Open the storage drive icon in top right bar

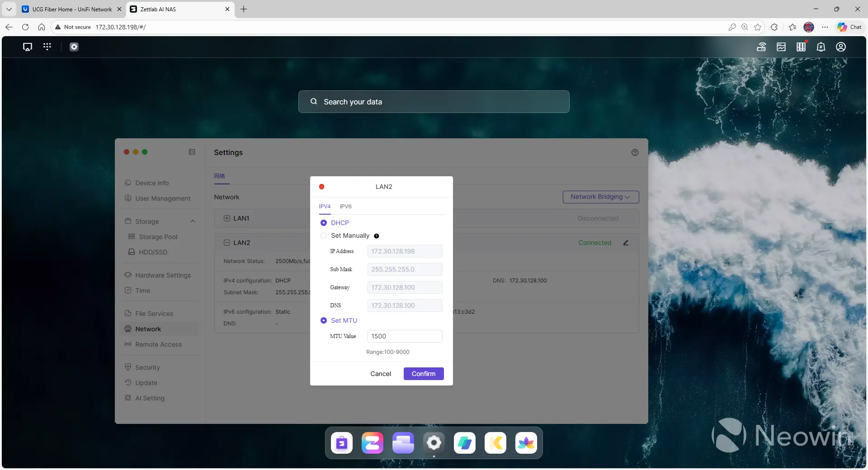coord(781,47)
